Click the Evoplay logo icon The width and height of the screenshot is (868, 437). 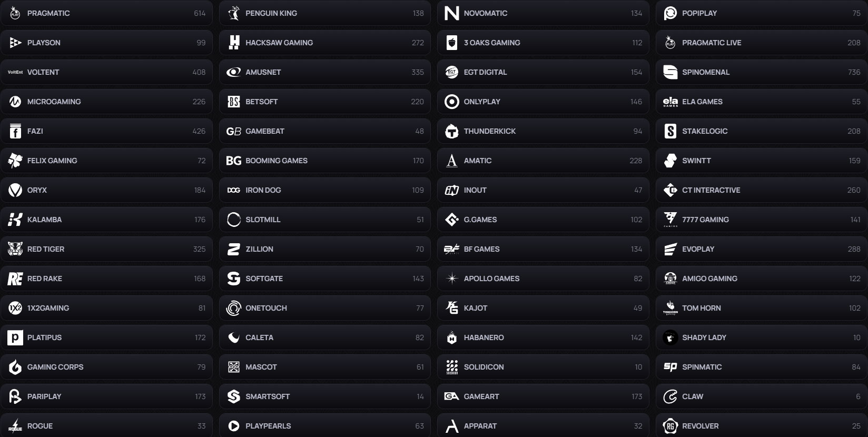coord(670,249)
